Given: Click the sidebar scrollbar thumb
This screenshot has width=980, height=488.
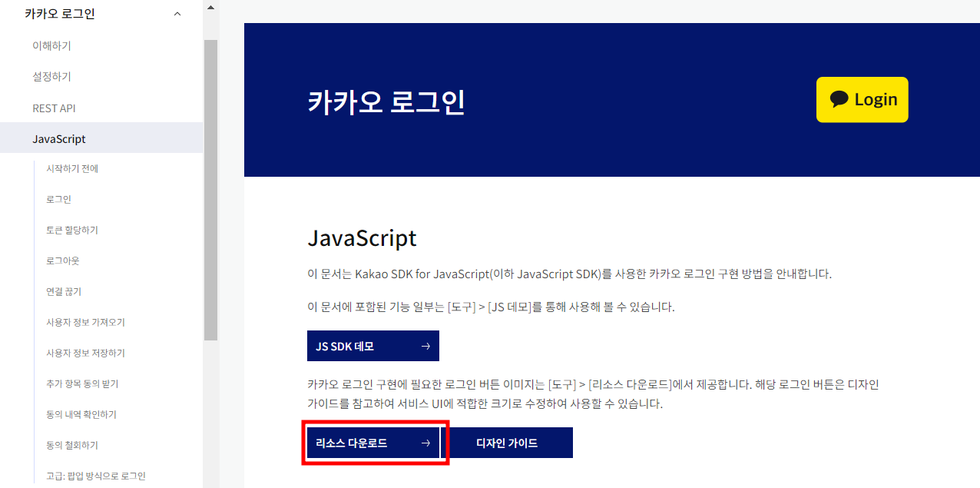Looking at the screenshot, I should click(210, 190).
